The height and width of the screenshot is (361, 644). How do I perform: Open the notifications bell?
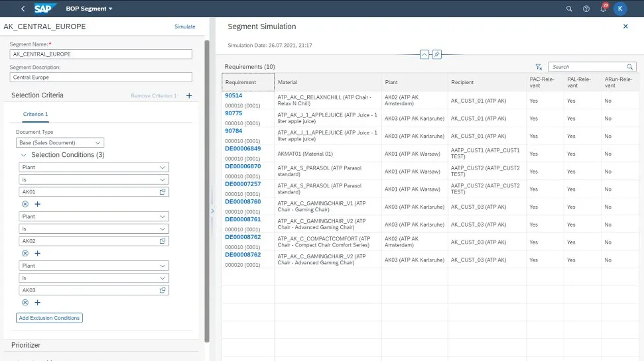(604, 9)
